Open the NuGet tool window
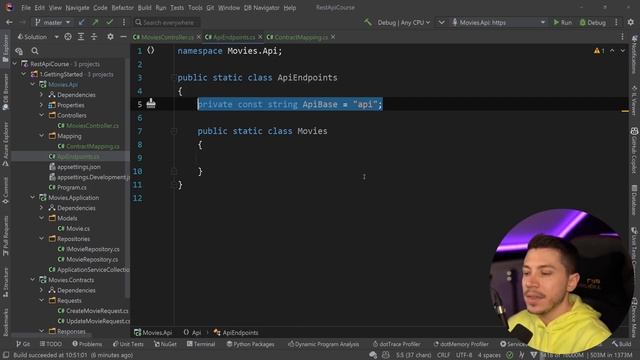This screenshot has height=360, width=640. pos(165,344)
